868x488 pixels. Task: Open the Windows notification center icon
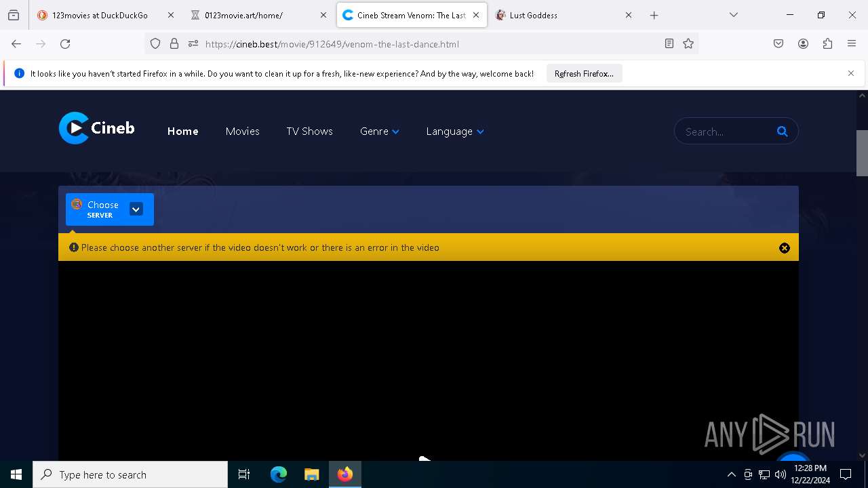tap(846, 474)
